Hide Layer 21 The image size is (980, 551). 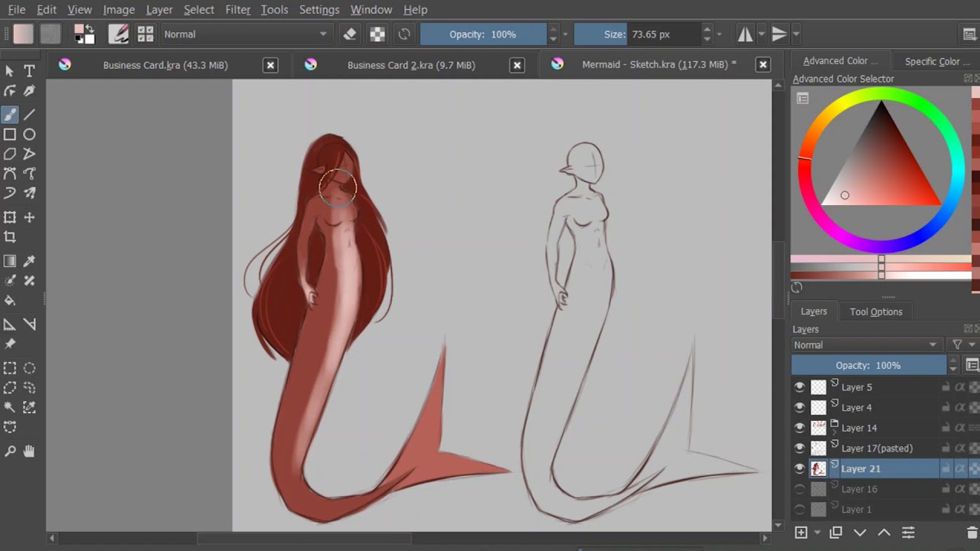pos(799,468)
